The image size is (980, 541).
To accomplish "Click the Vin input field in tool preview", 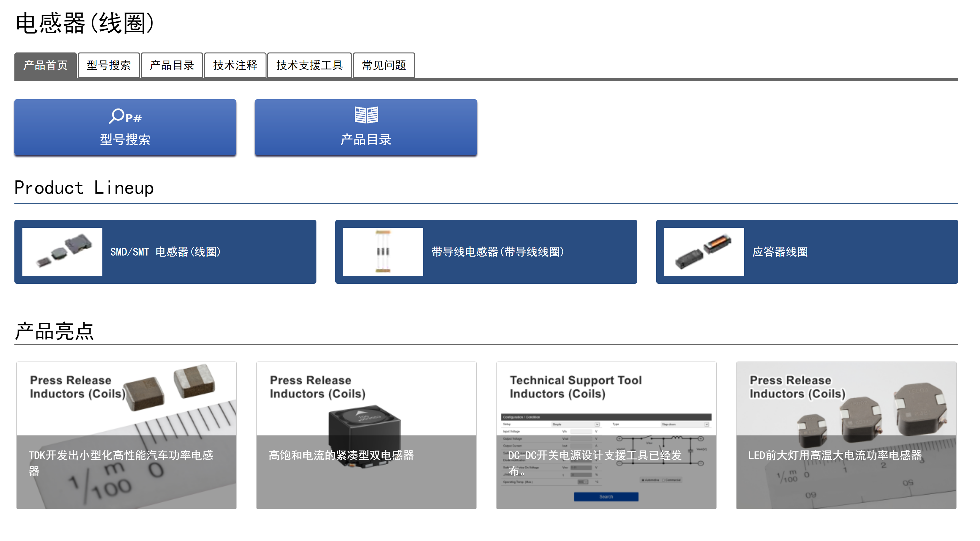I will (x=581, y=432).
